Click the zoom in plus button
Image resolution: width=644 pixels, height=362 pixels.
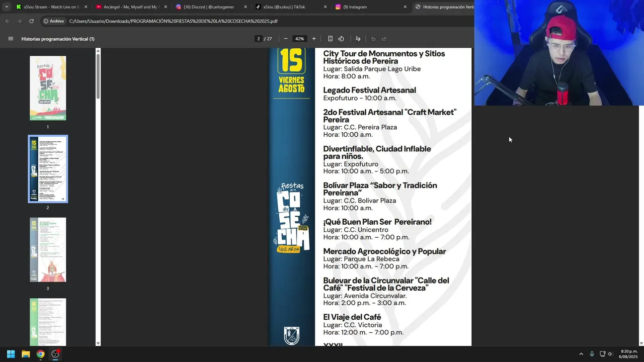314,39
